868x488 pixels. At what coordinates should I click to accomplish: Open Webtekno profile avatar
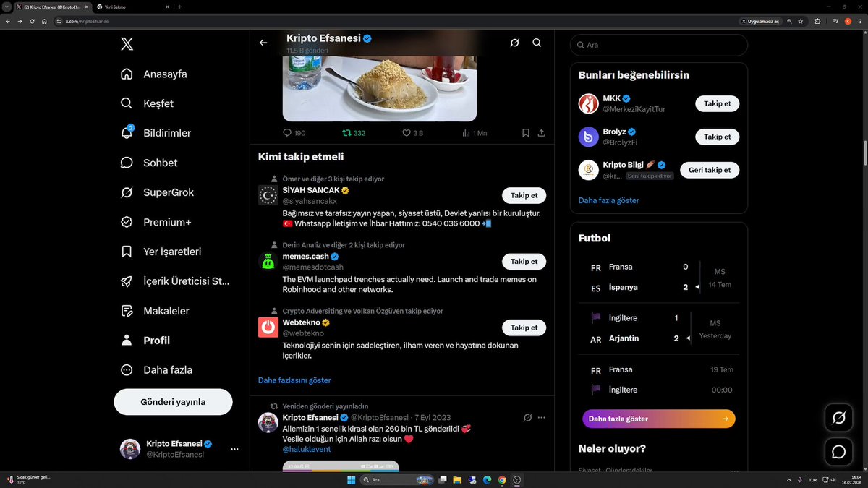pos(268,328)
